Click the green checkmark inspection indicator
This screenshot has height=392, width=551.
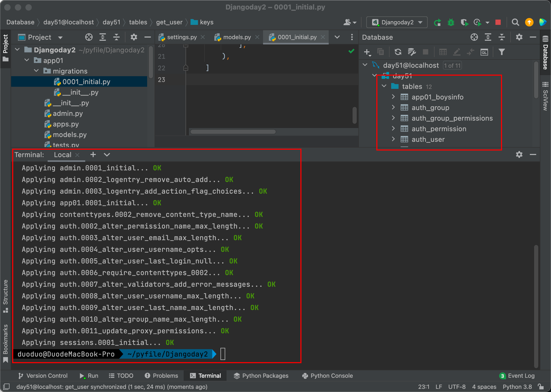(x=351, y=51)
